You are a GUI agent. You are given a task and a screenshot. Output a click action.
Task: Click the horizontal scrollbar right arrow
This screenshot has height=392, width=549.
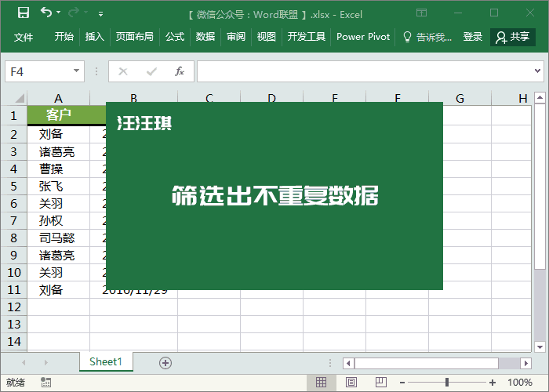(x=525, y=363)
